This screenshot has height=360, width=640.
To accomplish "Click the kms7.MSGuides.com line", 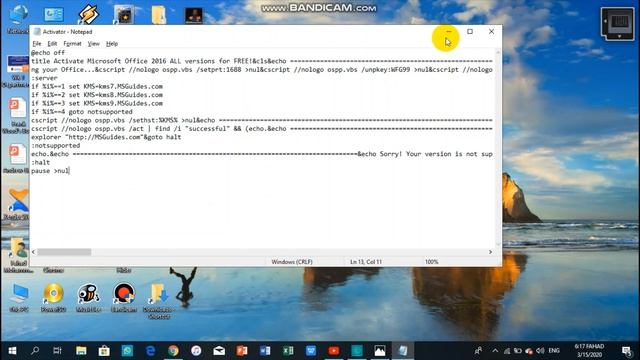I will pos(97,87).
